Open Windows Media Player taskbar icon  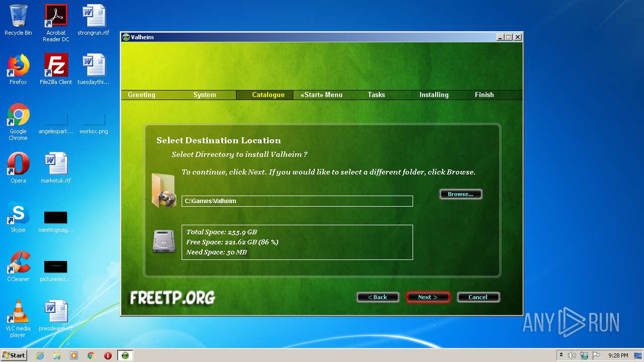point(74,355)
